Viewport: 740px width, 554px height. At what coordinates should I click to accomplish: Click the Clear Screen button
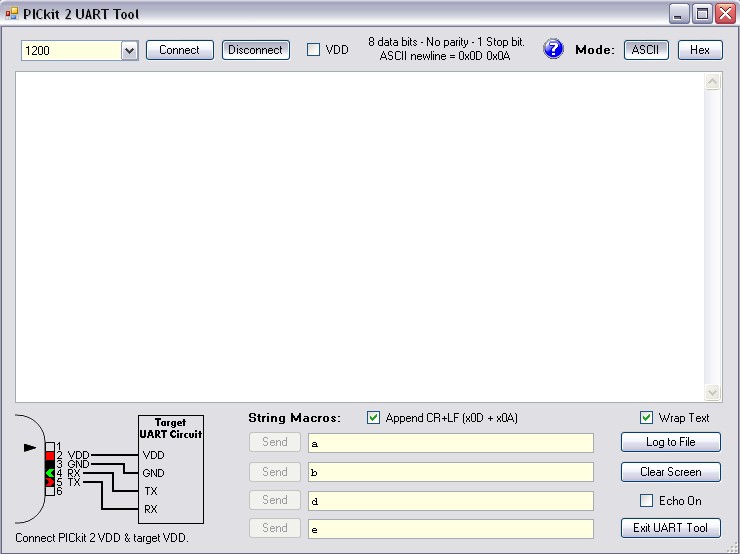[x=671, y=472]
